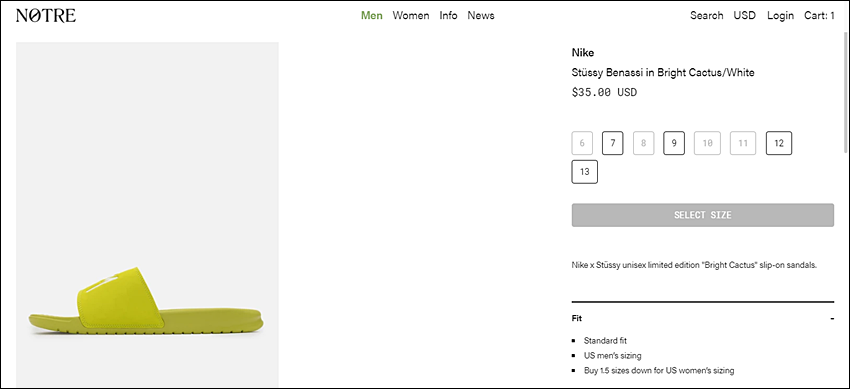This screenshot has height=389, width=850.
Task: Select size 13
Action: (x=584, y=172)
